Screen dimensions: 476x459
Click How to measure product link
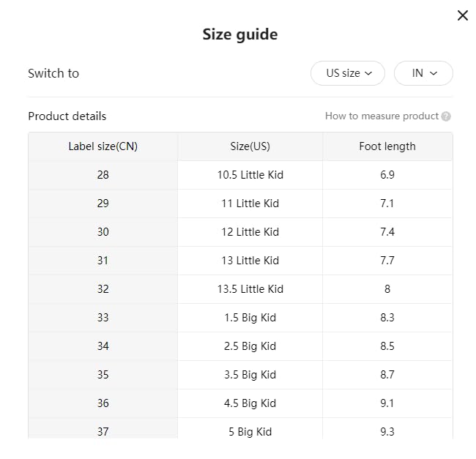[382, 116]
